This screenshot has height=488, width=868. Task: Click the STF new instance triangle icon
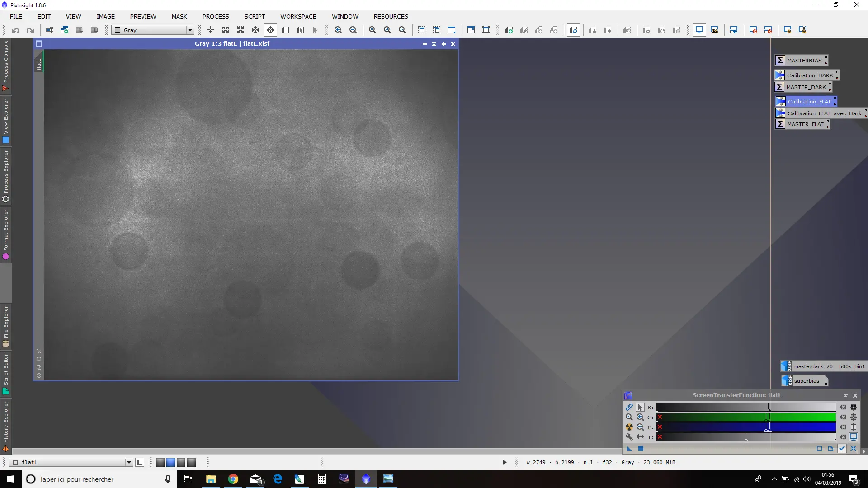pyautogui.click(x=629, y=449)
